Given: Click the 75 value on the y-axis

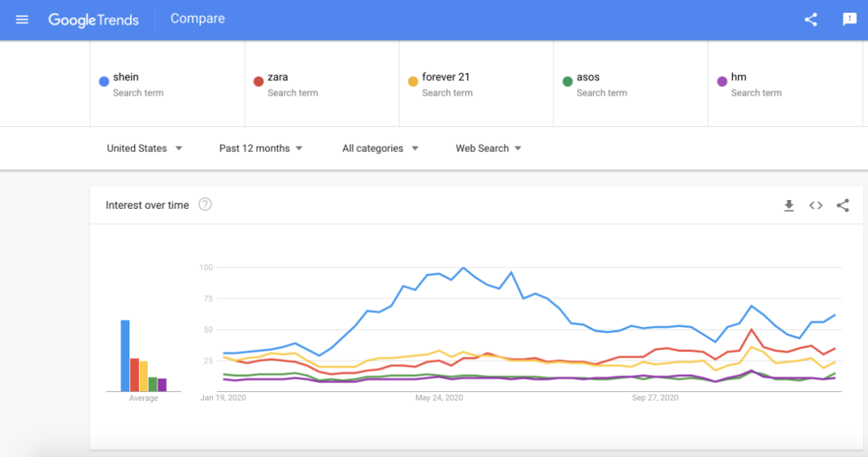Looking at the screenshot, I should (x=208, y=299).
